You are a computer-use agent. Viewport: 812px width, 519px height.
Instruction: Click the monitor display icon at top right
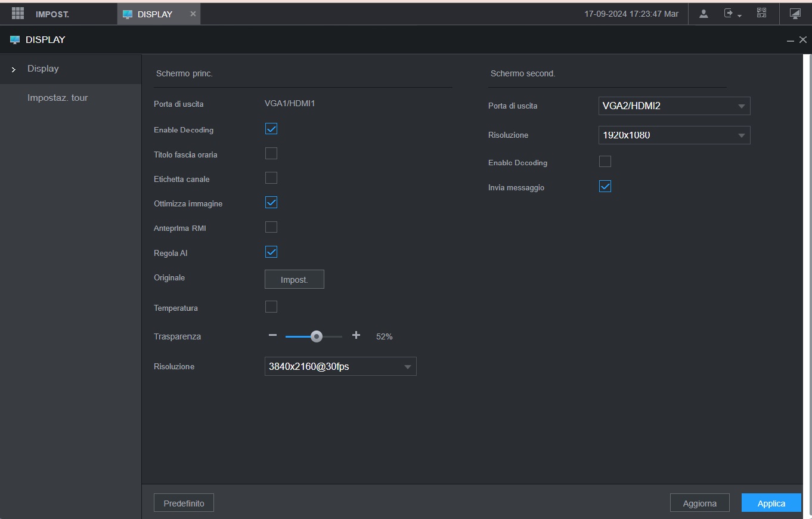795,14
